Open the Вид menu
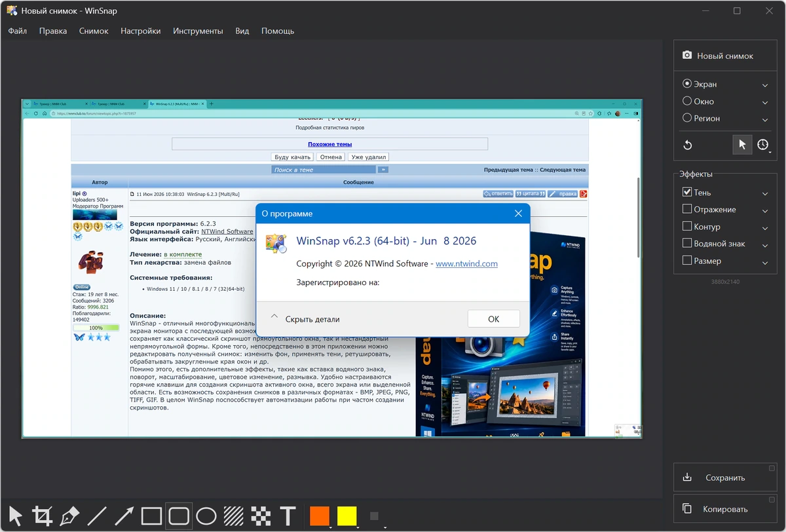This screenshot has height=532, width=786. 242,31
